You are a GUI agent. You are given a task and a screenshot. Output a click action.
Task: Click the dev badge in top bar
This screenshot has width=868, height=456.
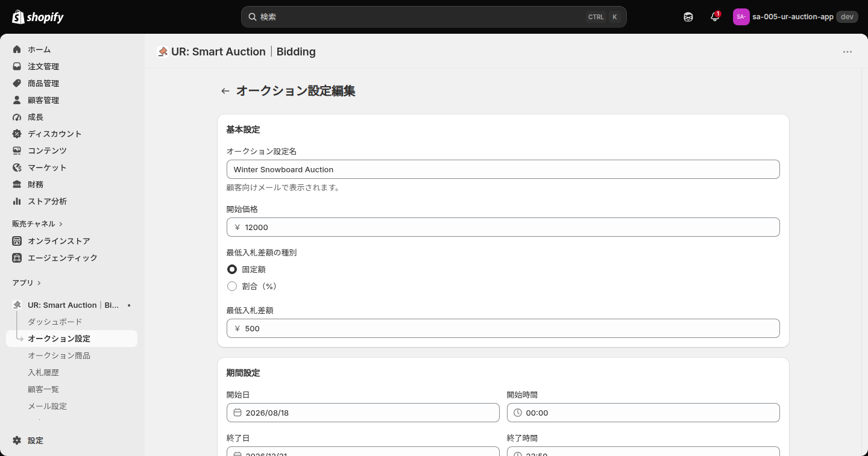tap(847, 17)
